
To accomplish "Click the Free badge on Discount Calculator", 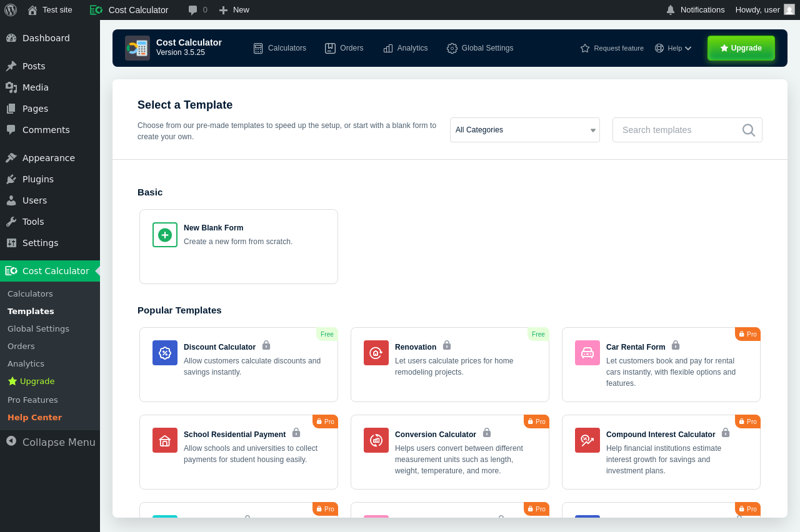I will coord(327,334).
